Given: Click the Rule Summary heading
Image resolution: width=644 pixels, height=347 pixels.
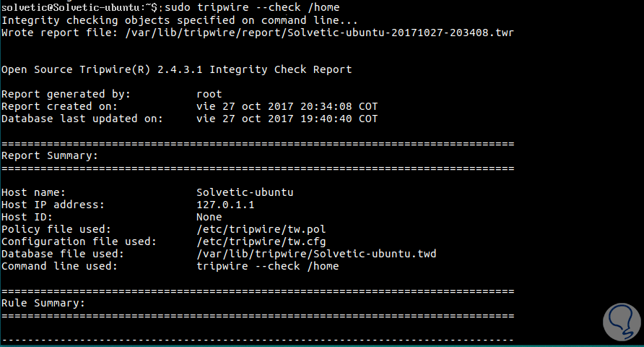Looking at the screenshot, I should click(43, 303).
